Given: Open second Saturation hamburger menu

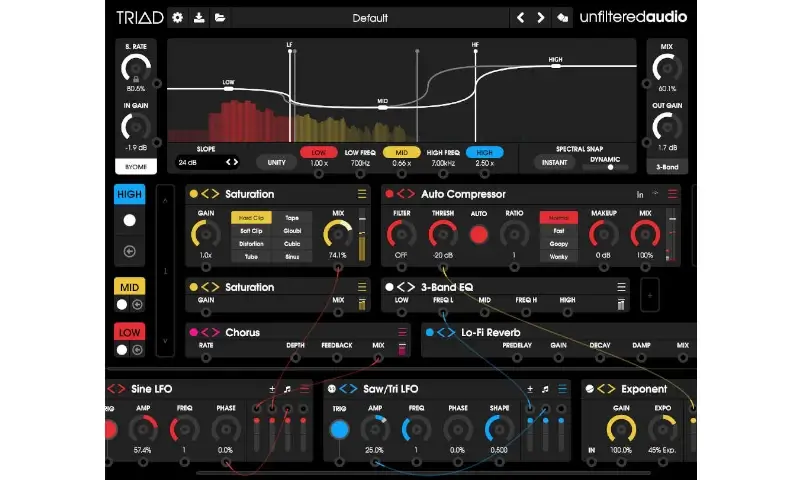Looking at the screenshot, I should click(x=362, y=287).
